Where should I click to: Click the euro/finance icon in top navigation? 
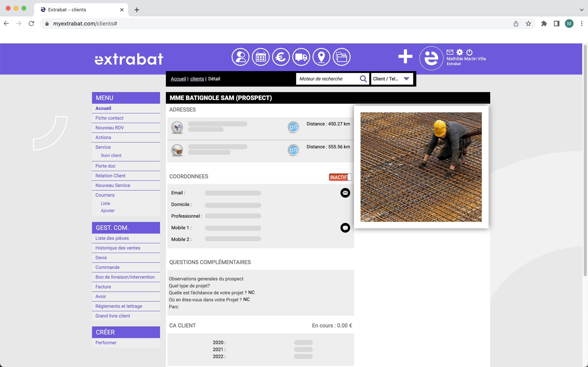pyautogui.click(x=281, y=57)
